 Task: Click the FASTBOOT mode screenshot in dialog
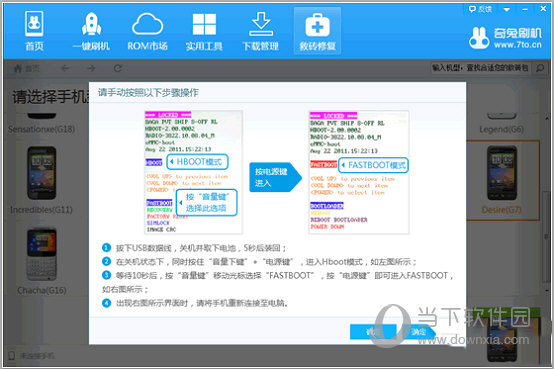point(359,172)
